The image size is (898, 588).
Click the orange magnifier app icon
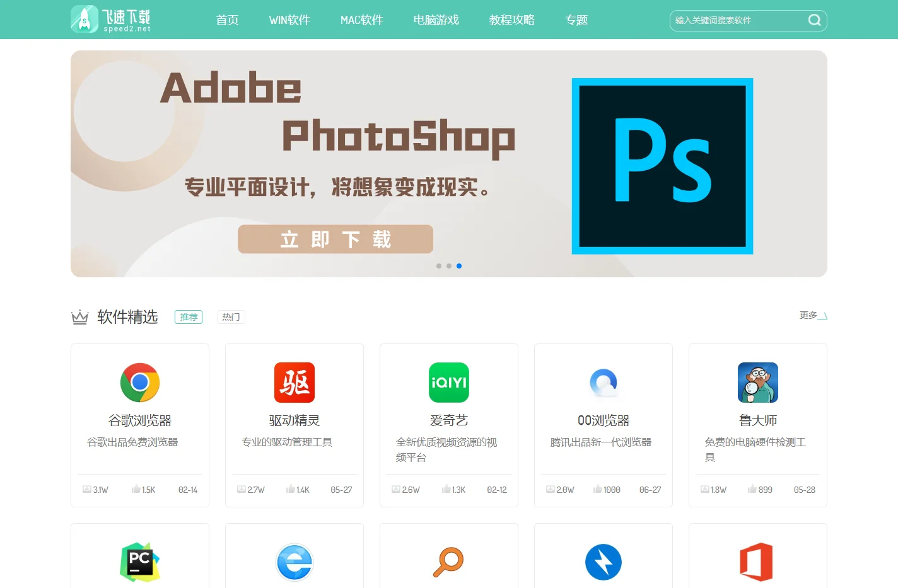pos(449,562)
